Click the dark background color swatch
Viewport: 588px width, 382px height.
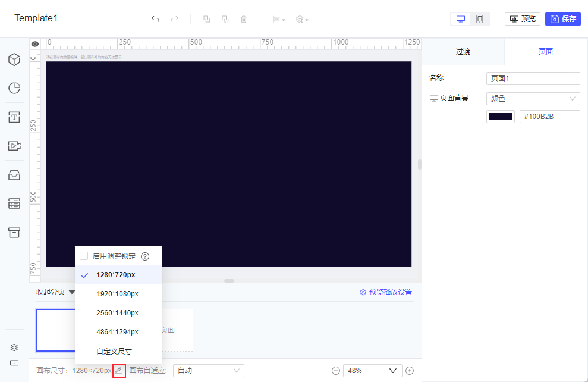tap(500, 117)
